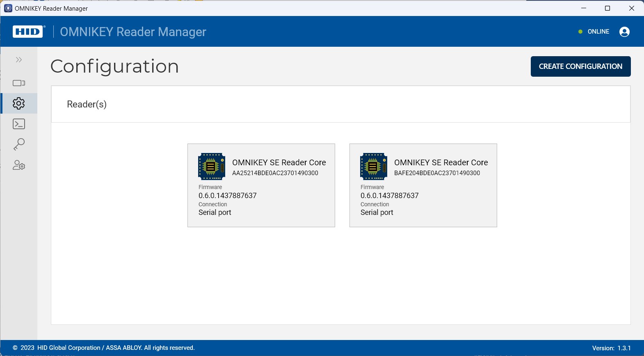Click the OMNIKEY Reader Manager header title
The width and height of the screenshot is (644, 356).
pos(133,32)
